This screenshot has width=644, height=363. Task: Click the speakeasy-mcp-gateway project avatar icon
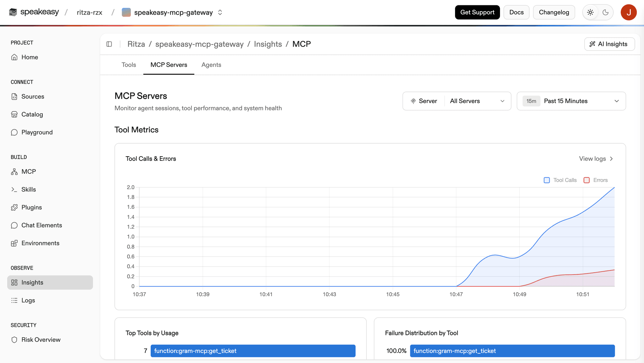(126, 12)
